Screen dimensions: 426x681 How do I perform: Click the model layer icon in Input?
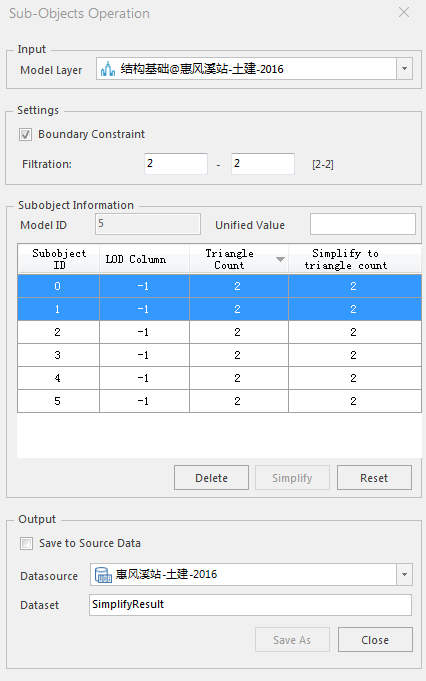pyautogui.click(x=108, y=69)
